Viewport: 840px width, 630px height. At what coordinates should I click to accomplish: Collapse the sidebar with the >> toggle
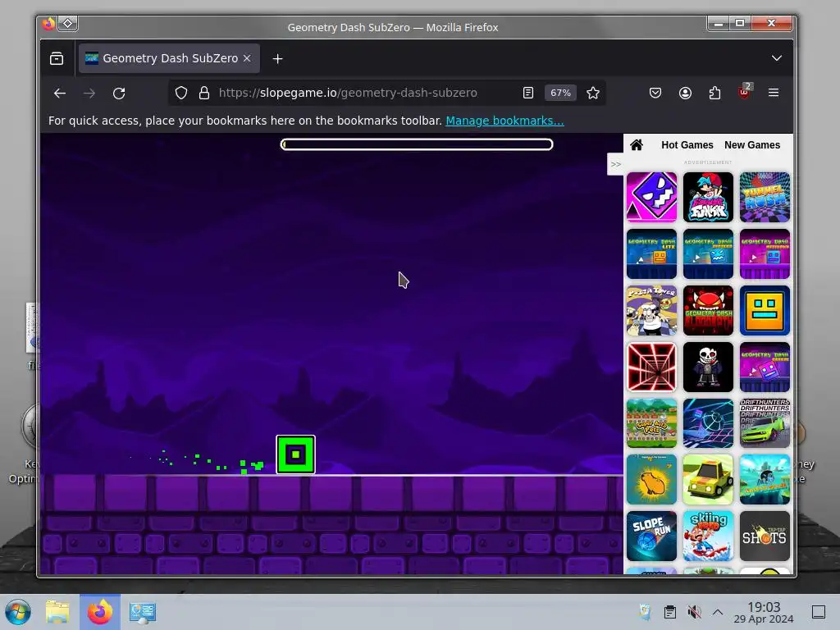pos(615,164)
